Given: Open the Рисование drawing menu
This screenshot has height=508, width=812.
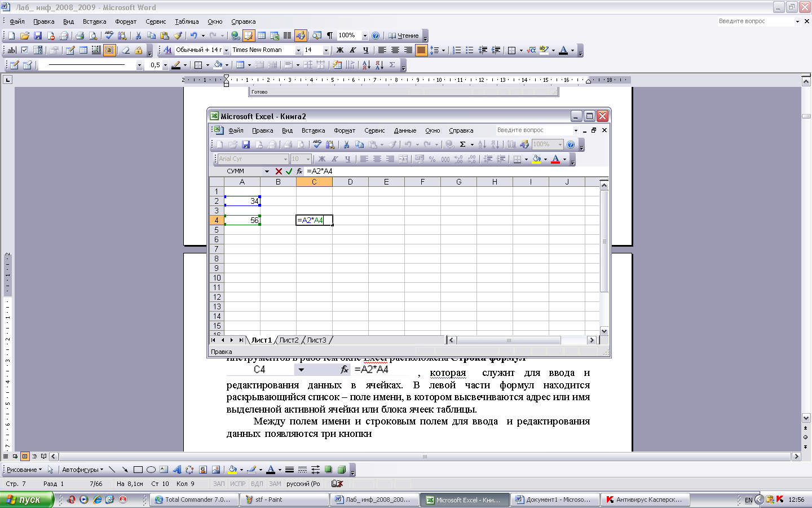Looking at the screenshot, I should pyautogui.click(x=24, y=470).
